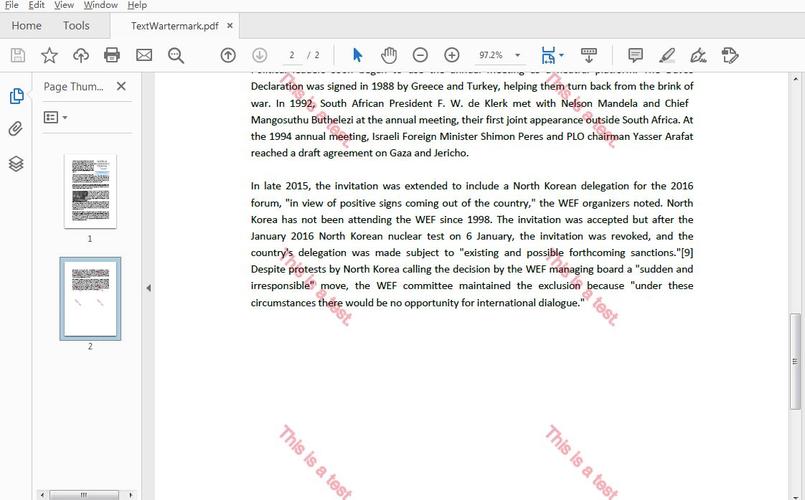
Task: Toggle the Page Thumbnails sidebar icon
Action: [16, 96]
